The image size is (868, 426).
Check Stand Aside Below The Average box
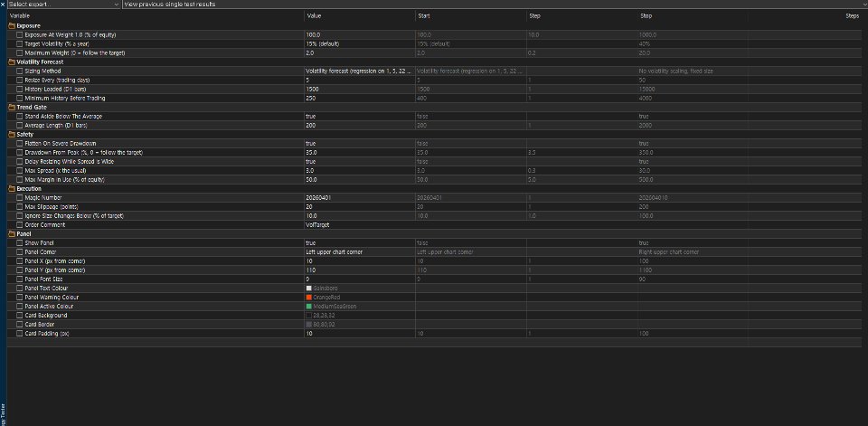pyautogui.click(x=19, y=117)
